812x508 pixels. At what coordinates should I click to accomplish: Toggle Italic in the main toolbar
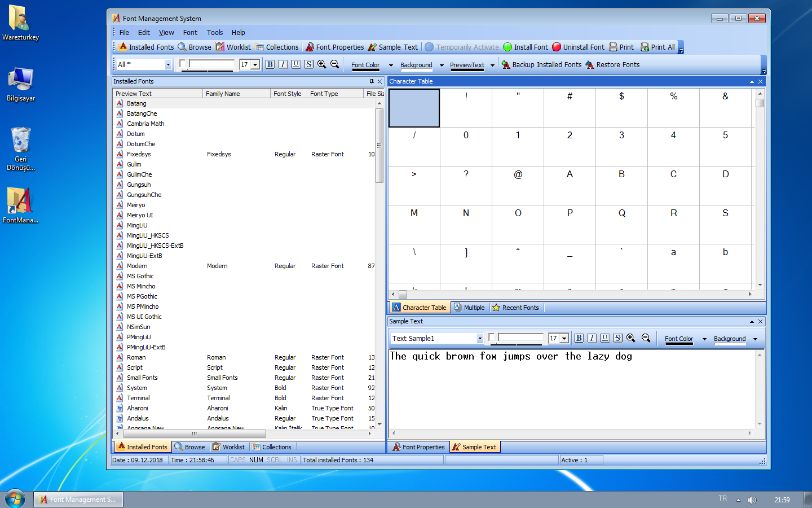coord(283,64)
